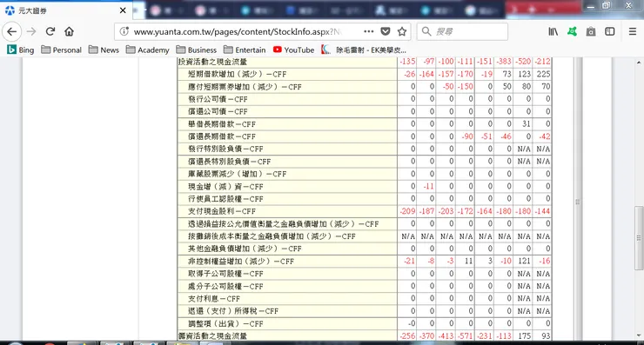Close the 元大證券 tab
Viewport: 644px width, 345px height.
click(123, 10)
